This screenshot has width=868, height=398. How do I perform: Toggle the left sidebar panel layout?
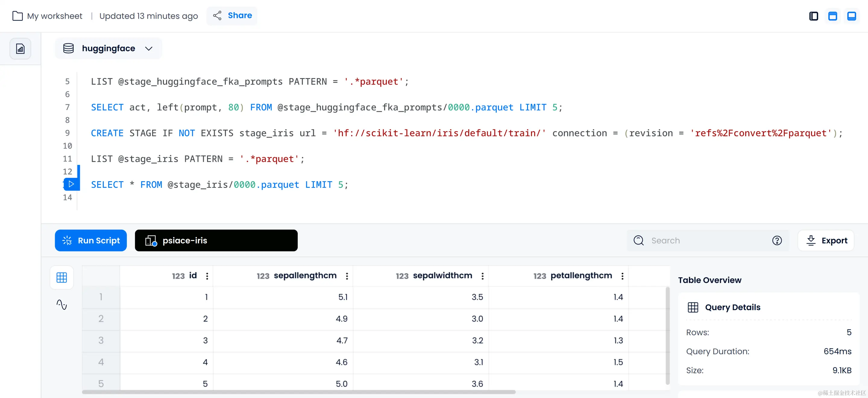click(x=813, y=16)
